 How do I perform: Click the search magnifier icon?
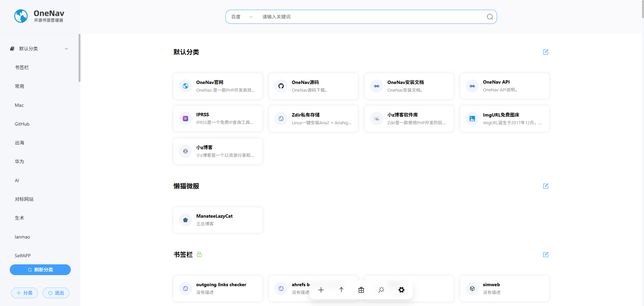pyautogui.click(x=490, y=17)
